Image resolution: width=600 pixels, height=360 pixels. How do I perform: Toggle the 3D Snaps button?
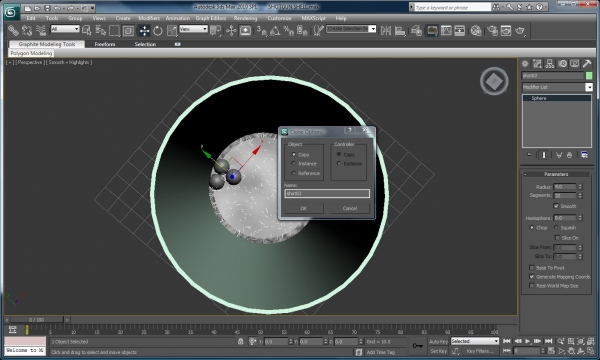pos(262,31)
